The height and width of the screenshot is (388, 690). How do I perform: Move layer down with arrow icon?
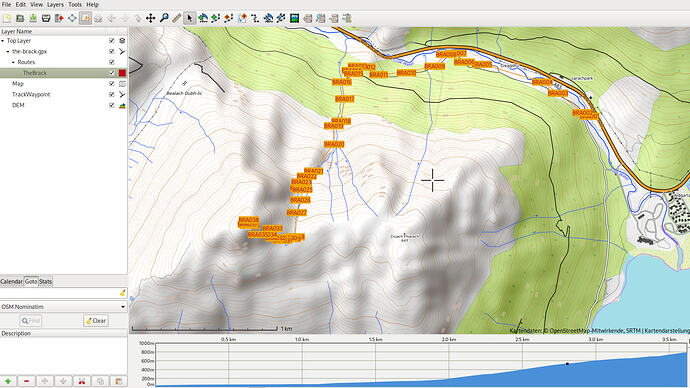(x=63, y=381)
